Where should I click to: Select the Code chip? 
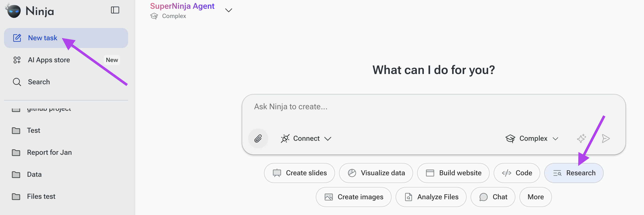coord(517,173)
